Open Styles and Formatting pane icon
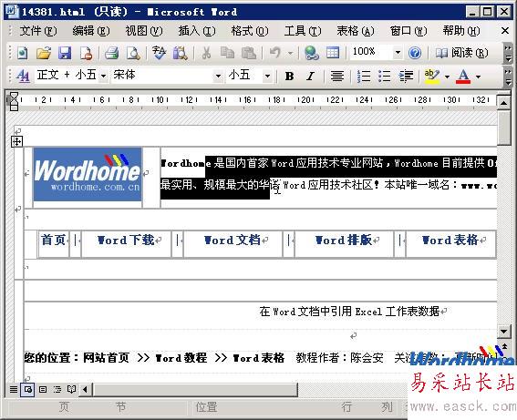This screenshot has width=517, height=420. coord(23,76)
